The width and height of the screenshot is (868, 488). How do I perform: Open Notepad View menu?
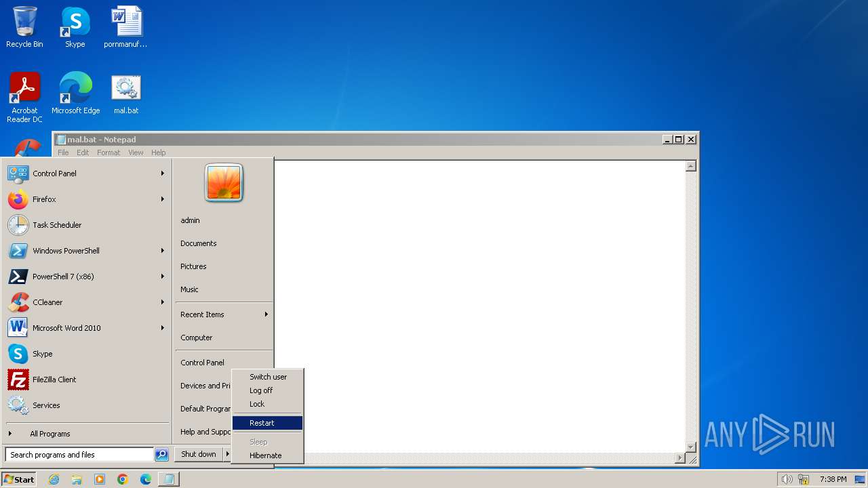[136, 152]
